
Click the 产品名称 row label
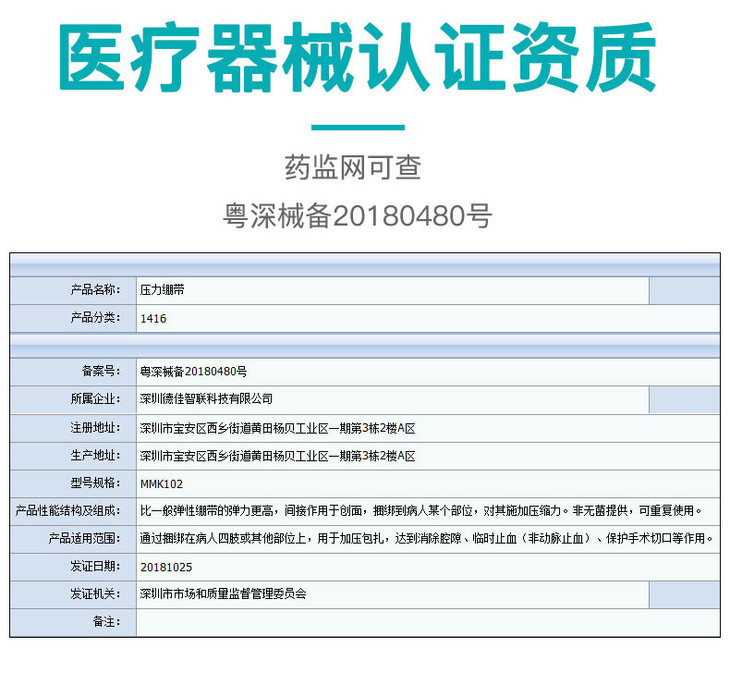coord(96,290)
